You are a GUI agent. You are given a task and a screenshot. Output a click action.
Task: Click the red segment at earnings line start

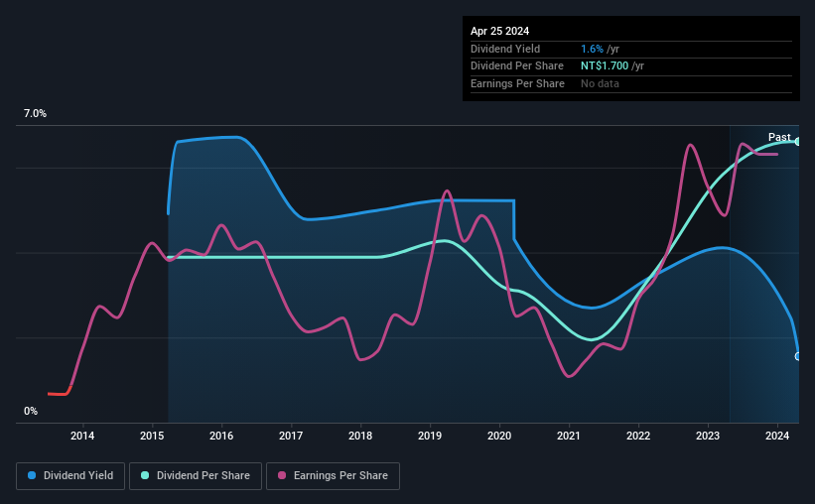tap(59, 393)
